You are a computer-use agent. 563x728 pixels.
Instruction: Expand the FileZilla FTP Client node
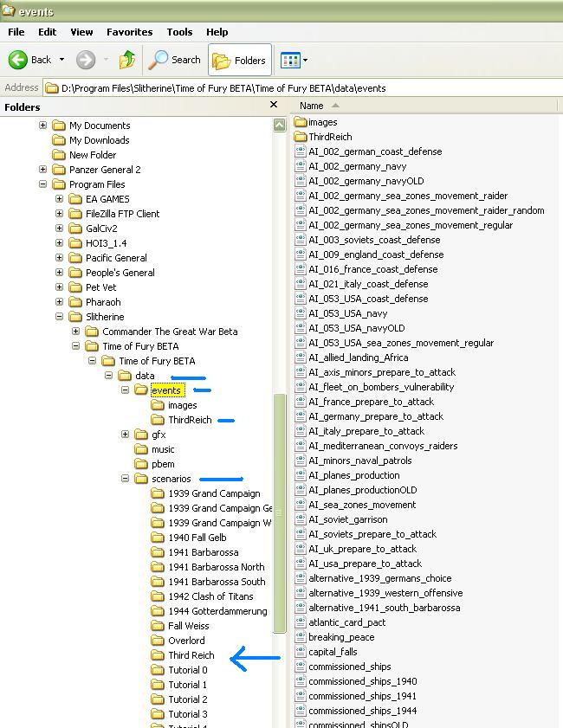pyautogui.click(x=60, y=214)
